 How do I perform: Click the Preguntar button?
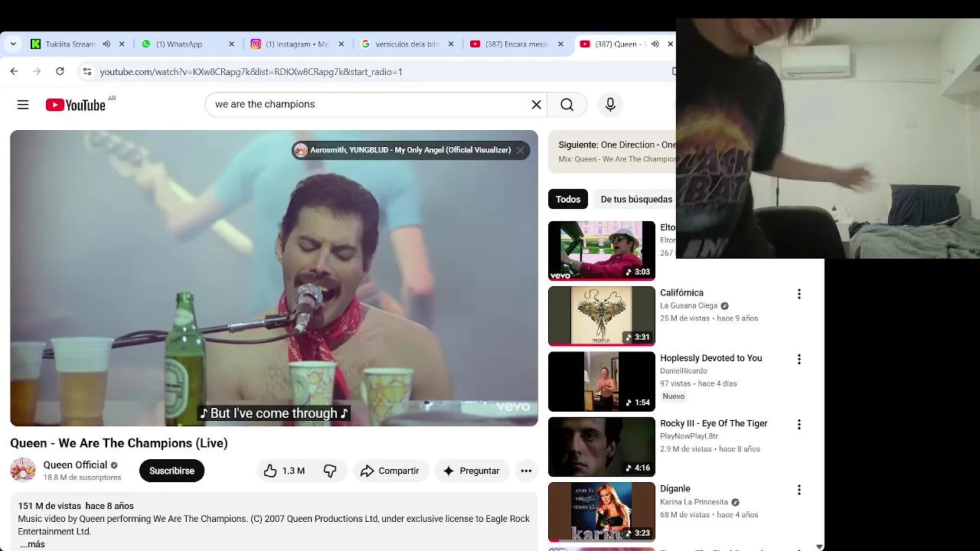click(472, 471)
